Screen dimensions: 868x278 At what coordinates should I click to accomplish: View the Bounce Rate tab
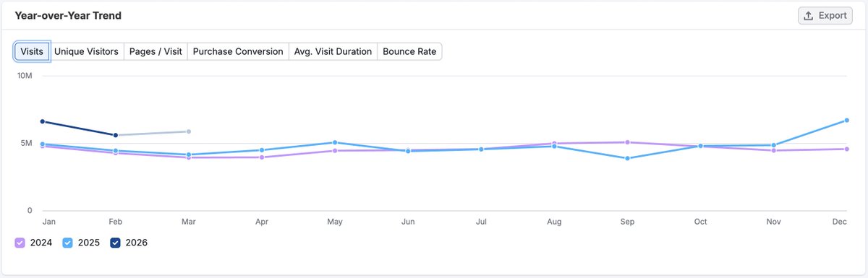tap(409, 51)
